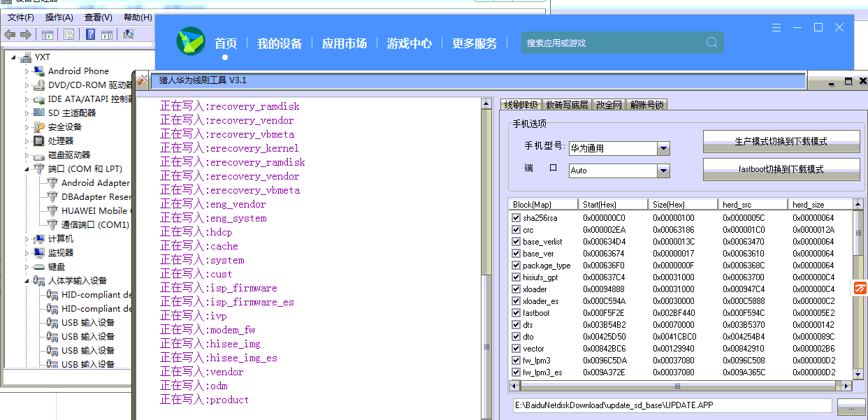This screenshot has height=420, width=868.
Task: Expand the Android Phone tree node
Action: [x=27, y=71]
